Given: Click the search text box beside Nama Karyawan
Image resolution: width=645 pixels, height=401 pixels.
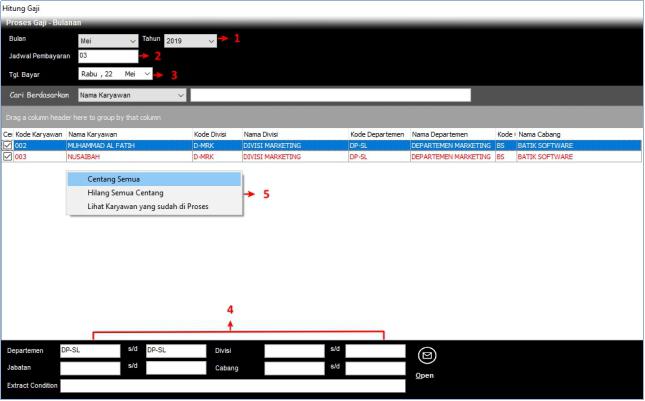Looking at the screenshot, I should coord(330,95).
